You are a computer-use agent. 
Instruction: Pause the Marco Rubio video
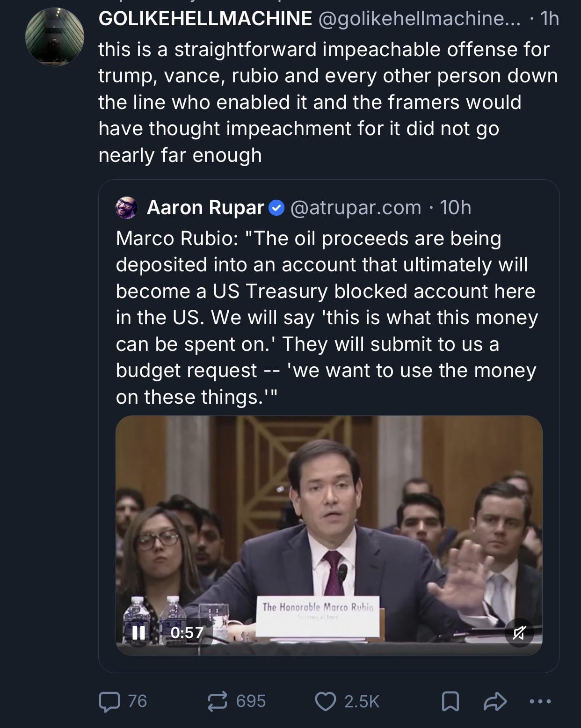(138, 633)
